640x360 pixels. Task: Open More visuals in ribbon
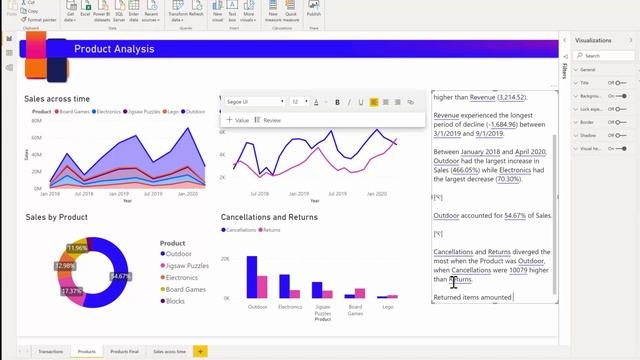pos(249,11)
